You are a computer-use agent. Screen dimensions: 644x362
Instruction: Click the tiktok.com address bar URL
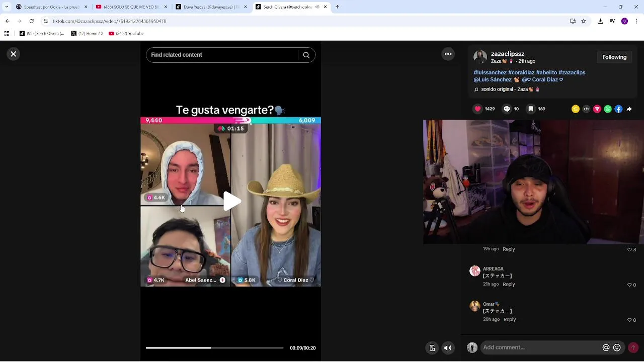pos(109,21)
